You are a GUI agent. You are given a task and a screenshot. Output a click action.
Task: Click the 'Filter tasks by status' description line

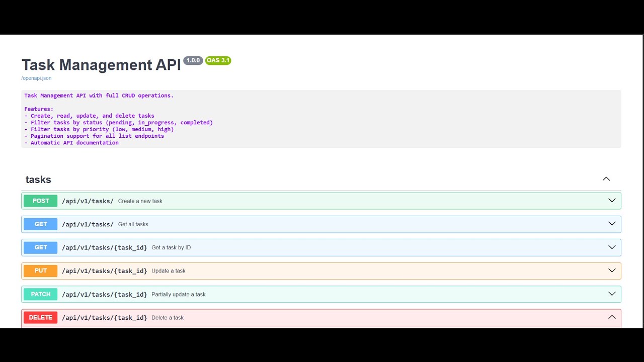(x=119, y=122)
